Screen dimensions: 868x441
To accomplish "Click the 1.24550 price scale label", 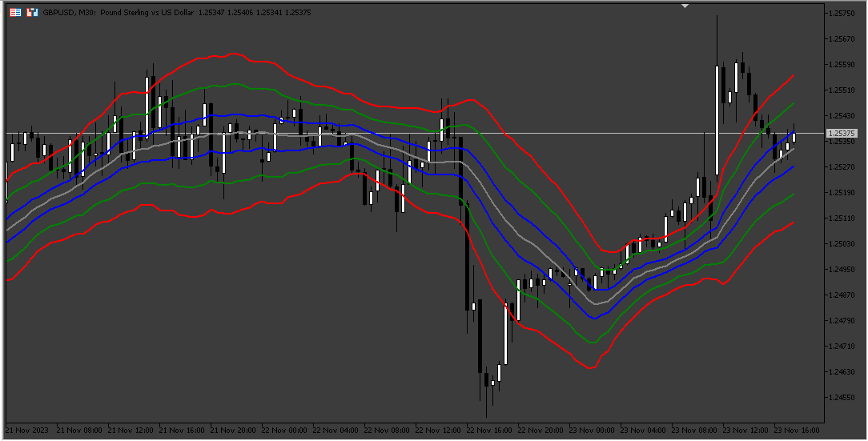I will pyautogui.click(x=842, y=397).
